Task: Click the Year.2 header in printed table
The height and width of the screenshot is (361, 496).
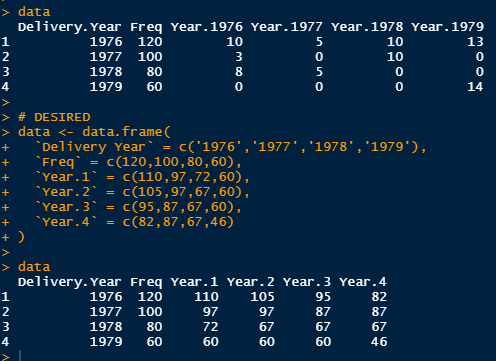Action: click(251, 282)
